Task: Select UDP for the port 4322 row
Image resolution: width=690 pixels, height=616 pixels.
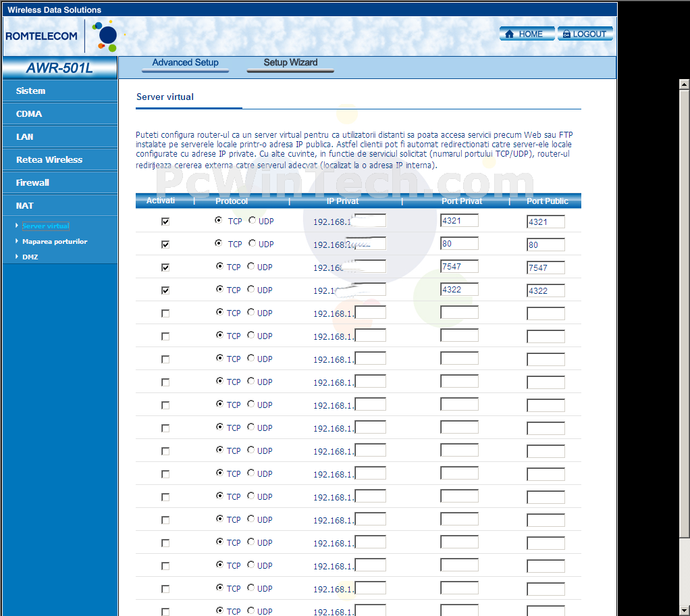Action: pyautogui.click(x=251, y=289)
